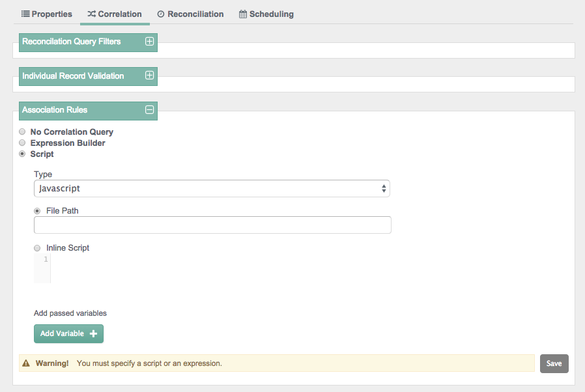585x392 pixels.
Task: Click the Add passed variables label
Action: [x=70, y=313]
